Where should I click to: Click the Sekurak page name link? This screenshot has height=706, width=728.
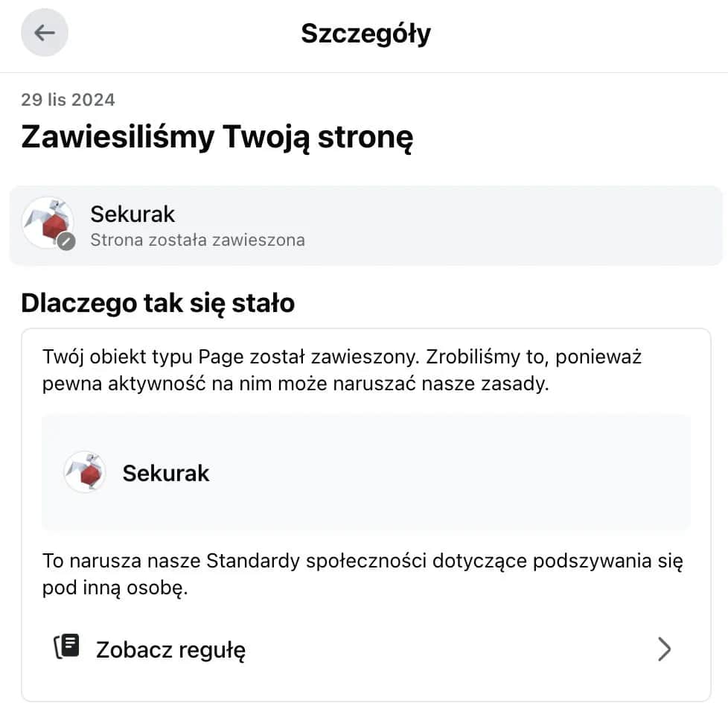(x=132, y=214)
